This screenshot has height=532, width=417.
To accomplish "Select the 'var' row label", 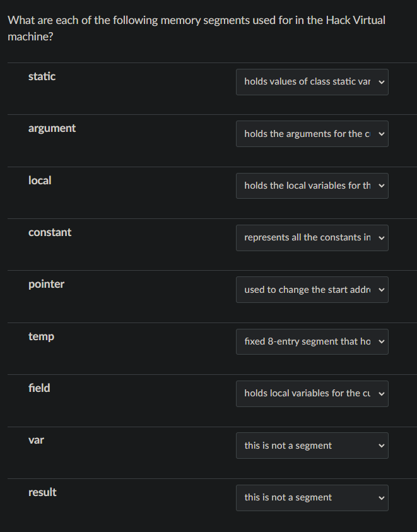I will [36, 440].
